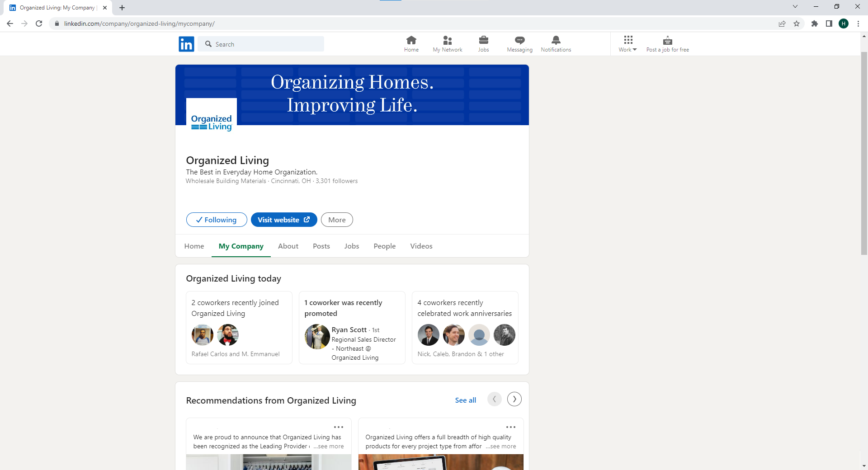
Task: Open browser extensions puzzle icon
Action: [x=814, y=23]
